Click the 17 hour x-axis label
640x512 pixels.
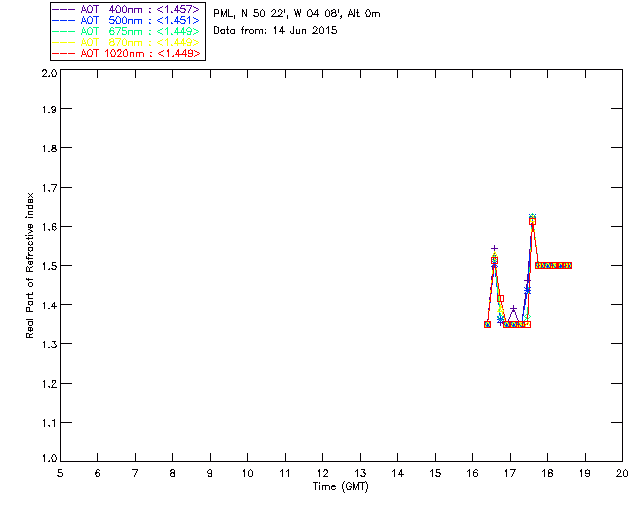(510, 473)
